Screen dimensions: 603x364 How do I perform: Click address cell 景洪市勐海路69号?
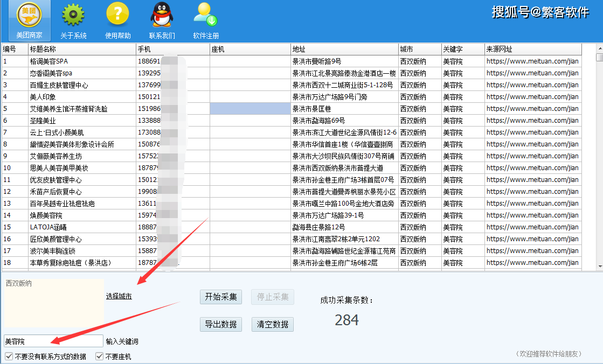[344, 120]
